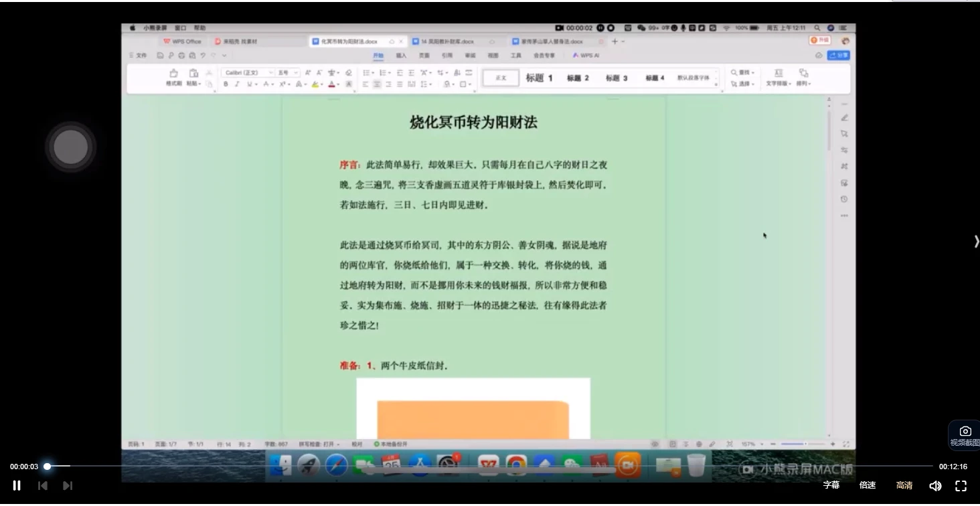
Task: Open the Calibri font name dropdown
Action: pos(248,72)
